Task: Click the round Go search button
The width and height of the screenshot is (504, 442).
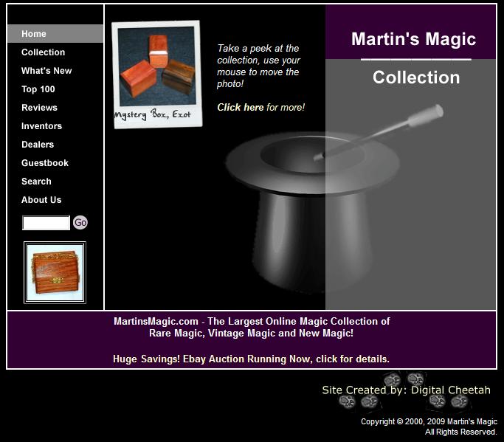Action: [80, 222]
